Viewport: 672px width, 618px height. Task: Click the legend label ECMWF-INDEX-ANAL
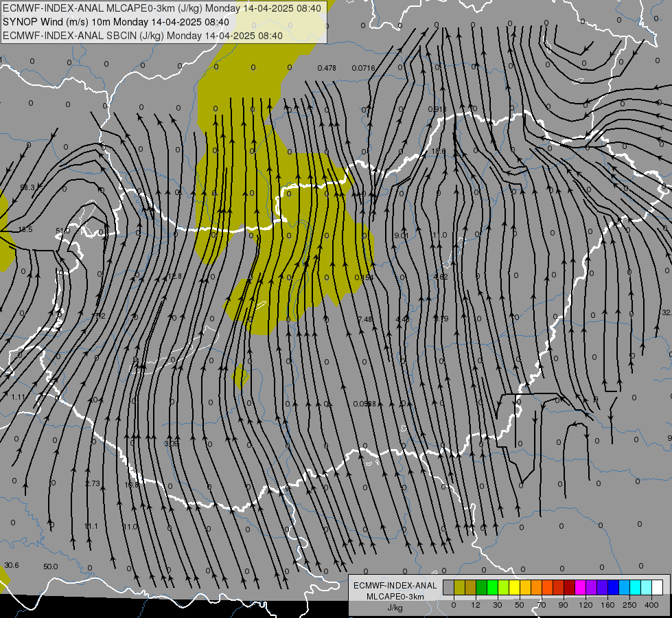(395, 586)
